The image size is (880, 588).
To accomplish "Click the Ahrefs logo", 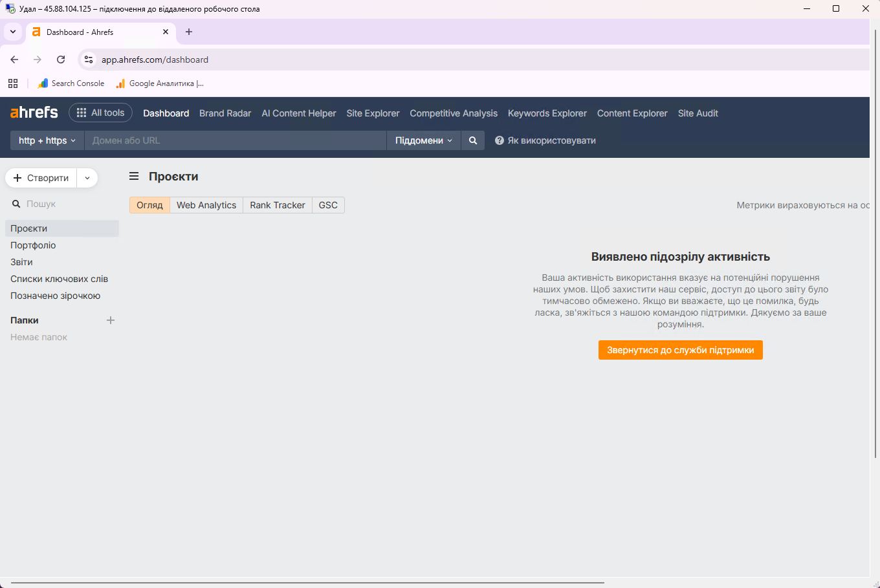I will (34, 113).
